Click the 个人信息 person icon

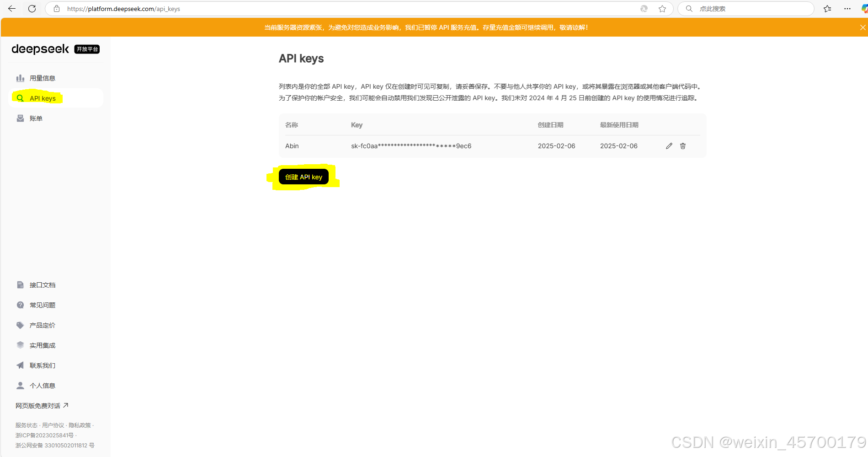(x=20, y=386)
